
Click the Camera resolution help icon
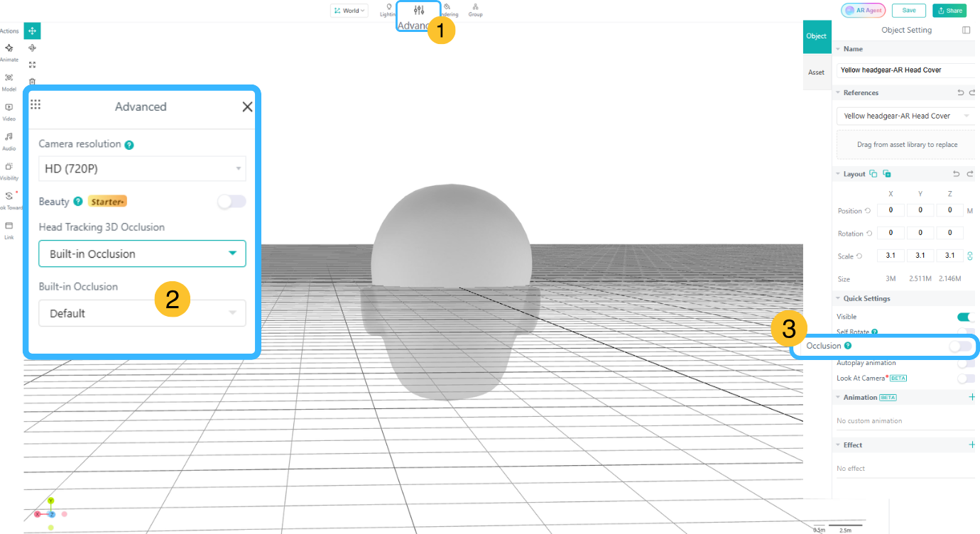[x=129, y=145]
